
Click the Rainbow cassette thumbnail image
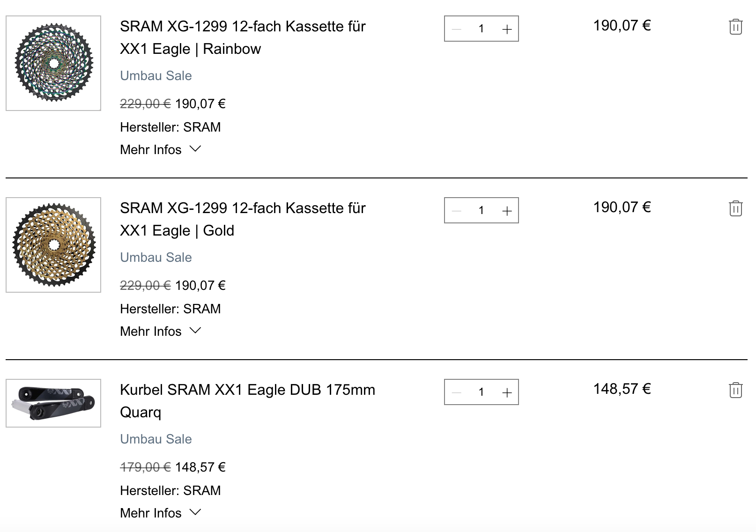tap(53, 63)
